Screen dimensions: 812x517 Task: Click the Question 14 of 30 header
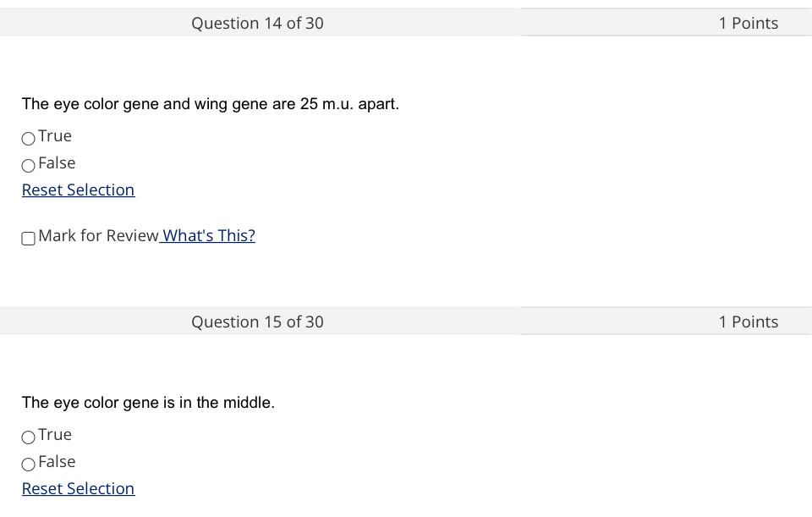click(x=257, y=23)
